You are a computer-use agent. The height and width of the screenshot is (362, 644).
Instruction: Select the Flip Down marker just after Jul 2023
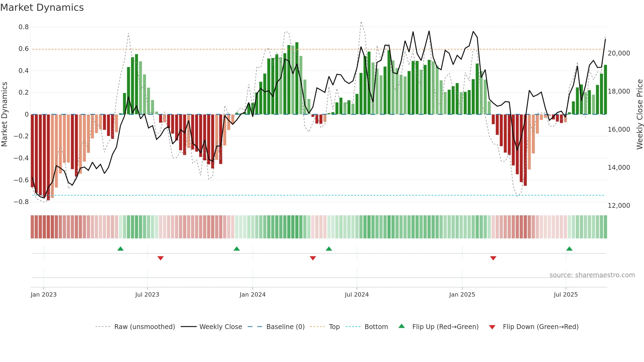click(160, 258)
